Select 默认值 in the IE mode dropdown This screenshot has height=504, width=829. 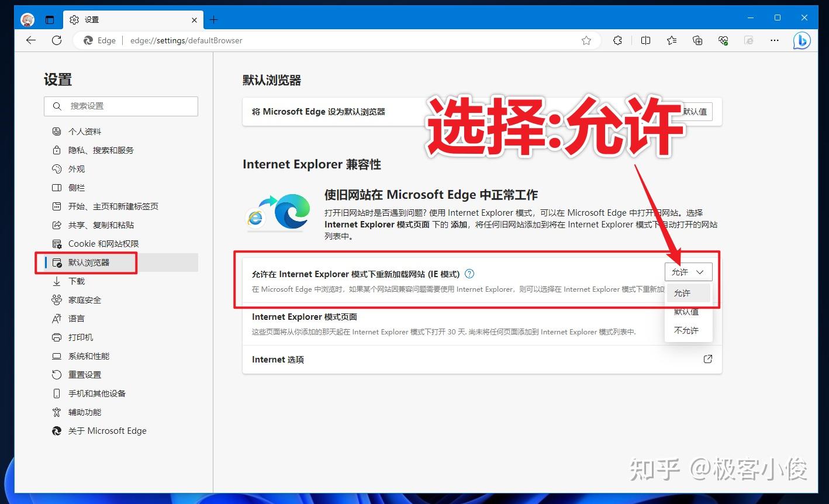pyautogui.click(x=686, y=312)
